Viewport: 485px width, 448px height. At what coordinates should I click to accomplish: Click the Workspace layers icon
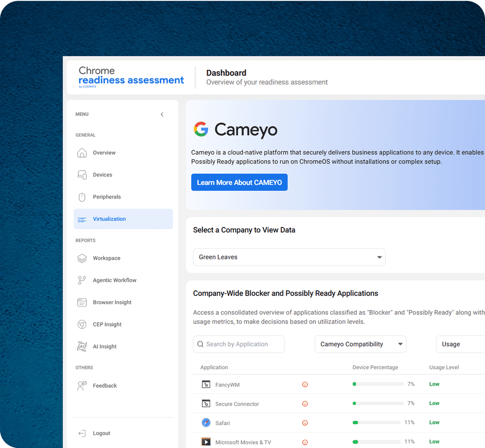click(82, 258)
